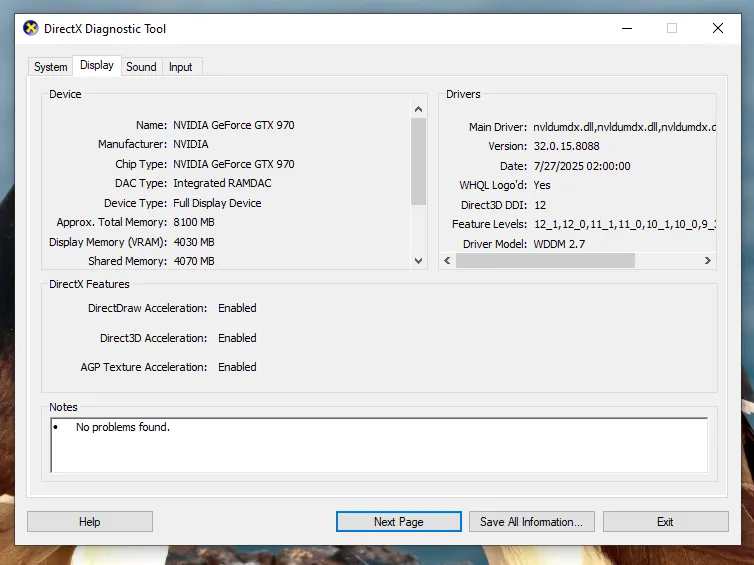Viewport: 754px width, 565px height.
Task: Click the Feature Levels label
Action: (490, 224)
